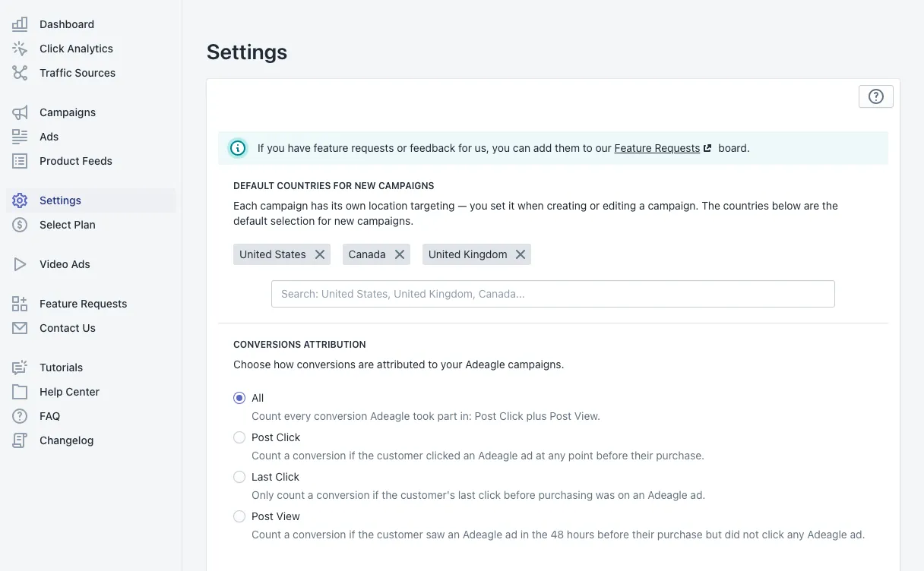
Task: Choose the Post View attribution option
Action: (x=239, y=516)
